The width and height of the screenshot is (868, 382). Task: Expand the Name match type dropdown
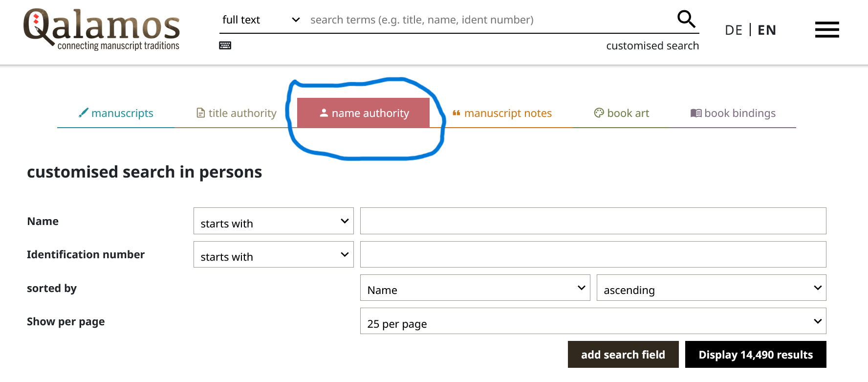[273, 221]
